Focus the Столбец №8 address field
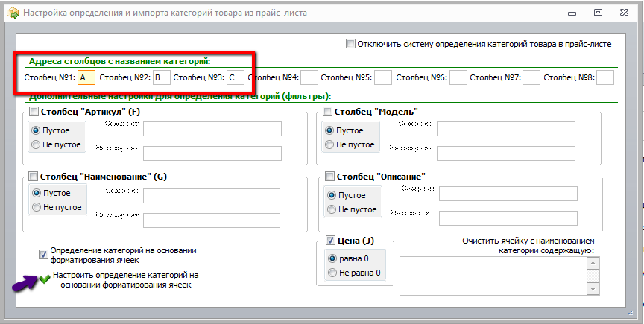 (605, 77)
